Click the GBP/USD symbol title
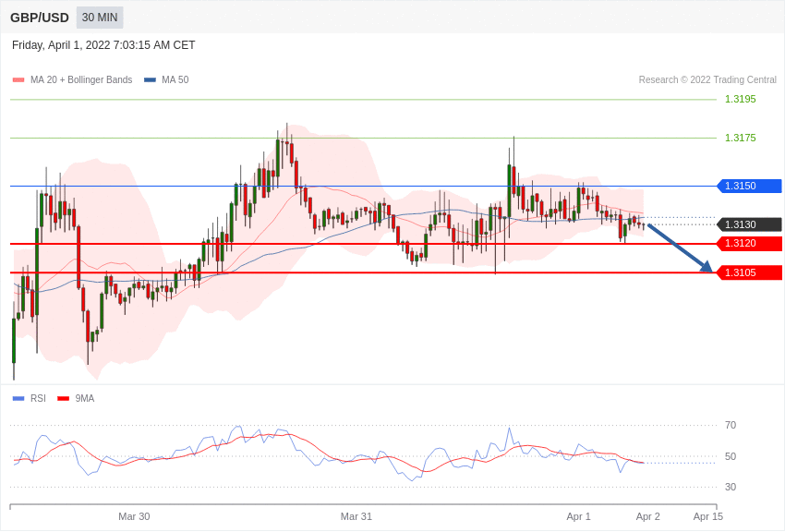The image size is (785, 532). point(40,18)
